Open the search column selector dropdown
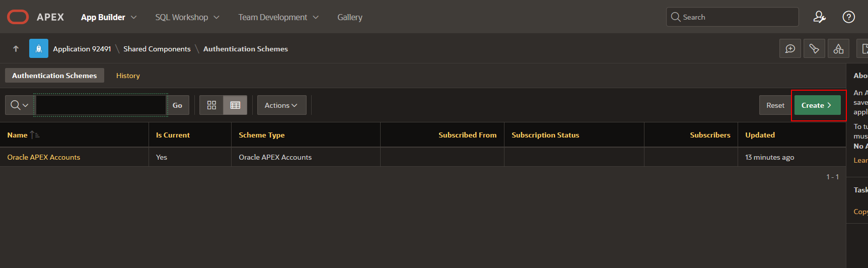Image resolution: width=868 pixels, height=268 pixels. 20,105
